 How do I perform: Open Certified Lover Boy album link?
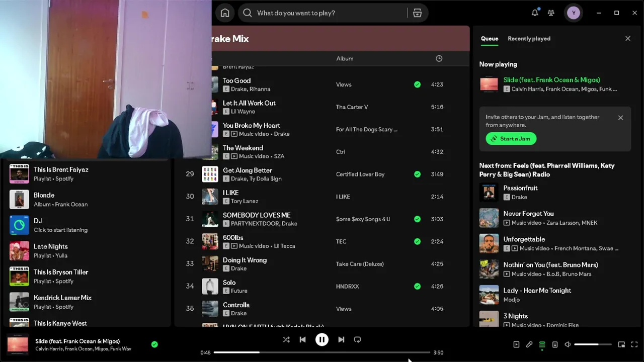[x=360, y=174]
